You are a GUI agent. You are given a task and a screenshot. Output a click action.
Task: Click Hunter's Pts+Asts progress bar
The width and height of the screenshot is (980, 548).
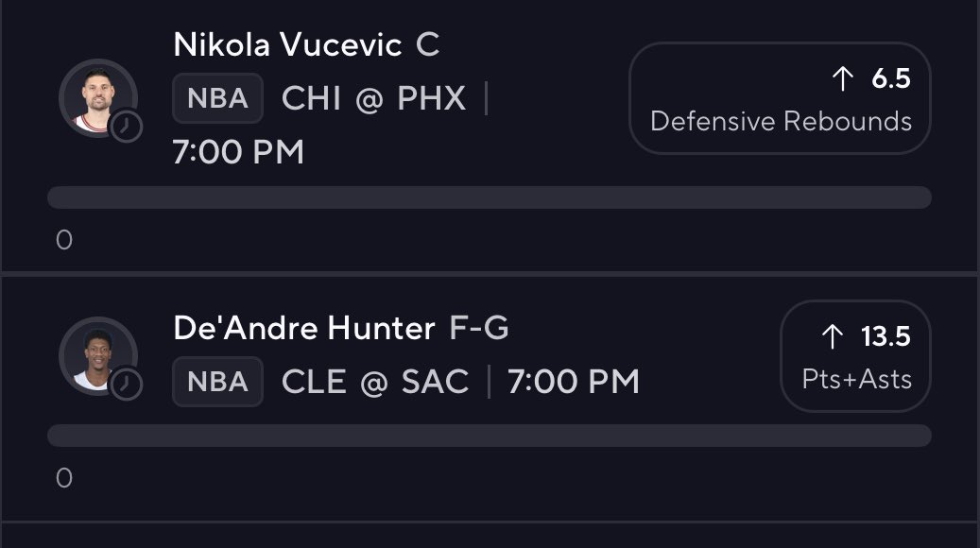490,436
